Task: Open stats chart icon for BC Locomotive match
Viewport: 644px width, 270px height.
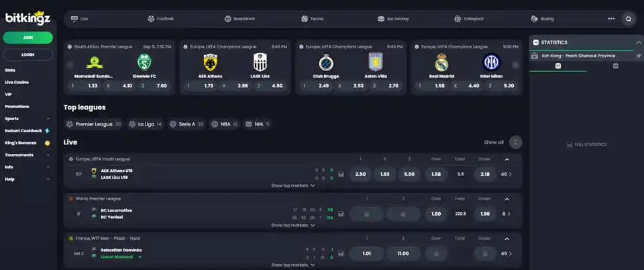Action: tap(341, 214)
